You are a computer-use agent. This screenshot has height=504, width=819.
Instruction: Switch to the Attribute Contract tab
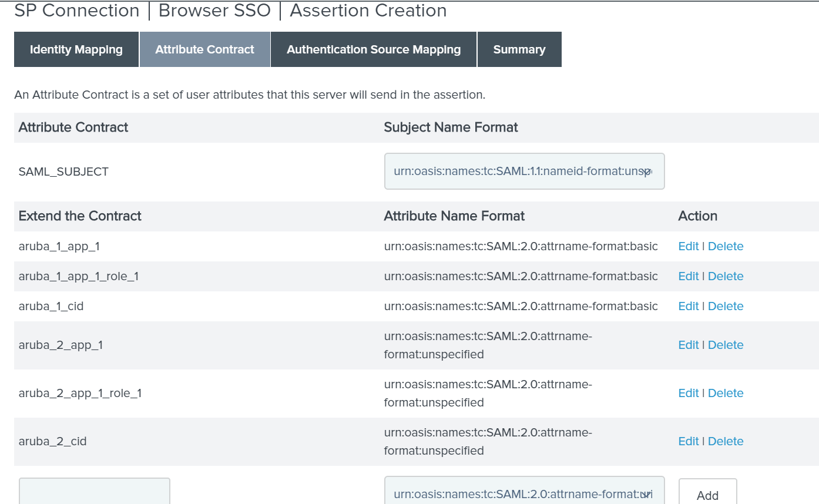(x=204, y=50)
